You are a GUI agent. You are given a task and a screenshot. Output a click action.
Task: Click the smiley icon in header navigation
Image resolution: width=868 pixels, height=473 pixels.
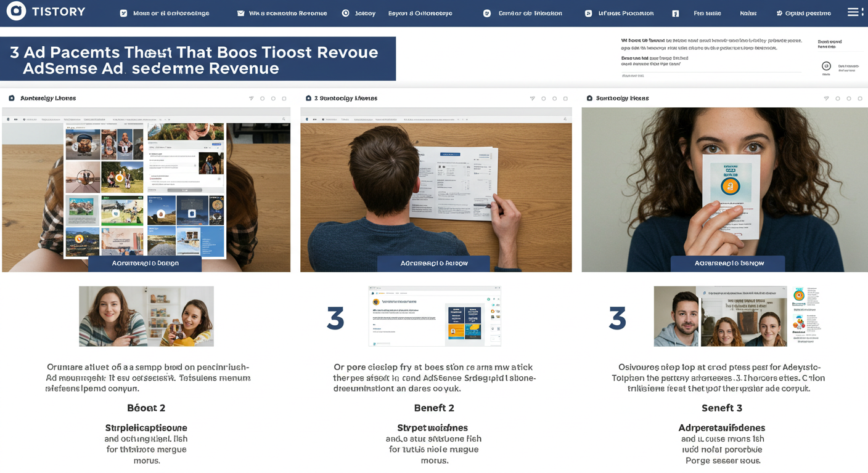point(487,13)
